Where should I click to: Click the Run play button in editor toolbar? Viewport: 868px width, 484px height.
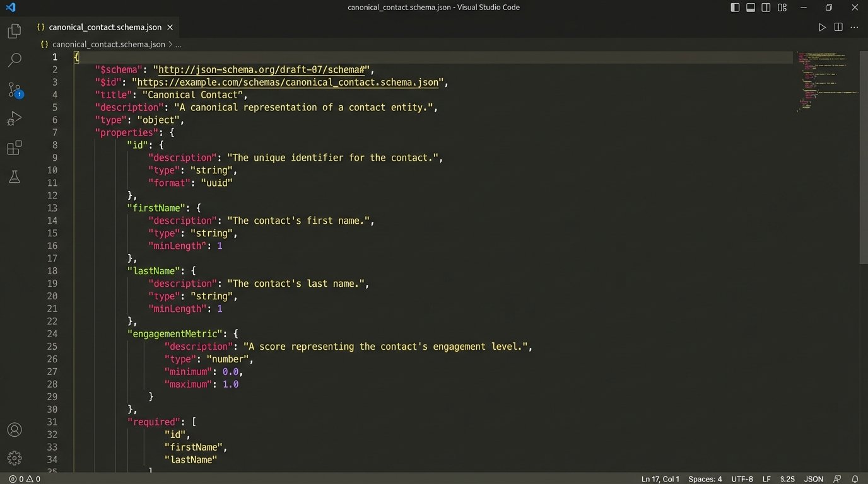pos(822,27)
